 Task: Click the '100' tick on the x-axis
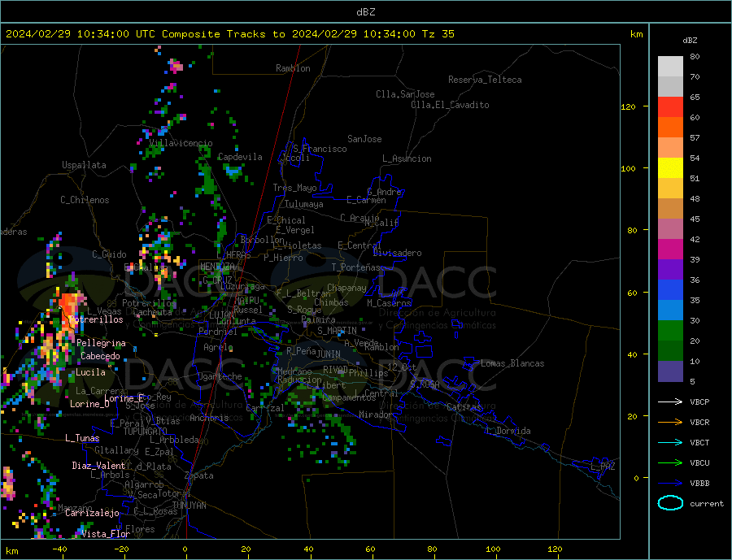click(x=493, y=549)
